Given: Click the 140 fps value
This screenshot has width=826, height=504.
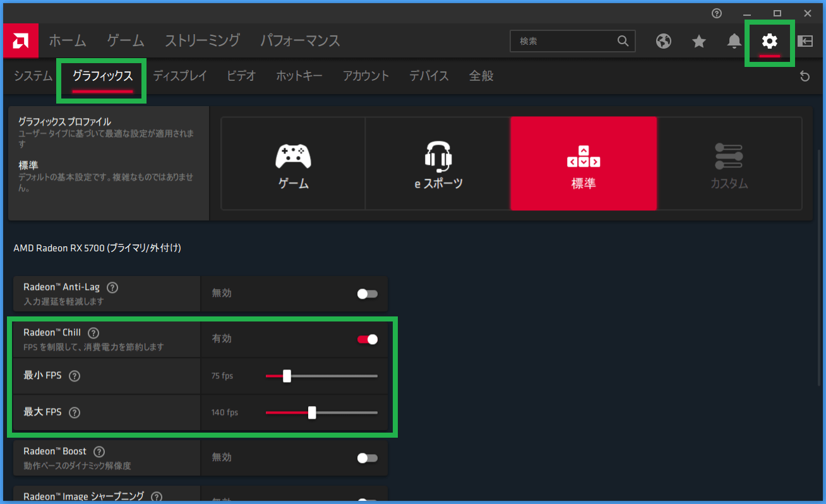Looking at the screenshot, I should coord(224,412).
